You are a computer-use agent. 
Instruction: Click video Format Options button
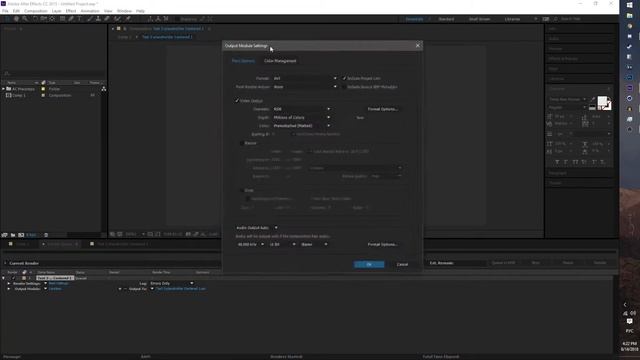(x=382, y=109)
